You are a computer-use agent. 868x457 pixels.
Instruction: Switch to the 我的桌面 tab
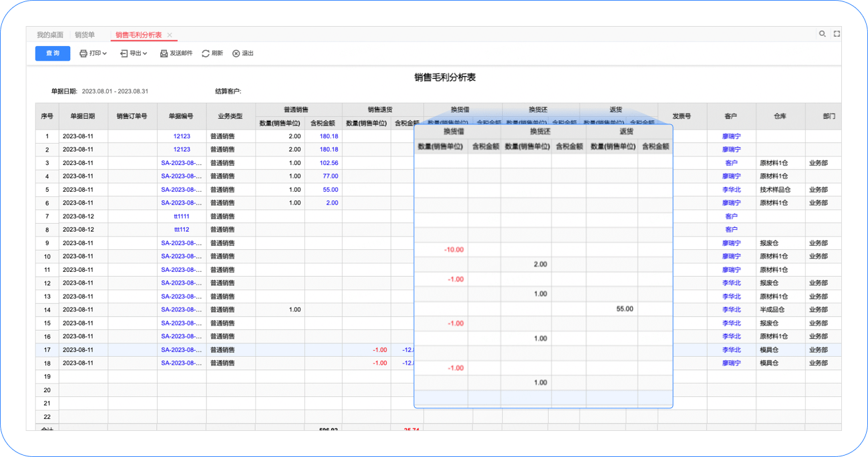[x=50, y=35]
